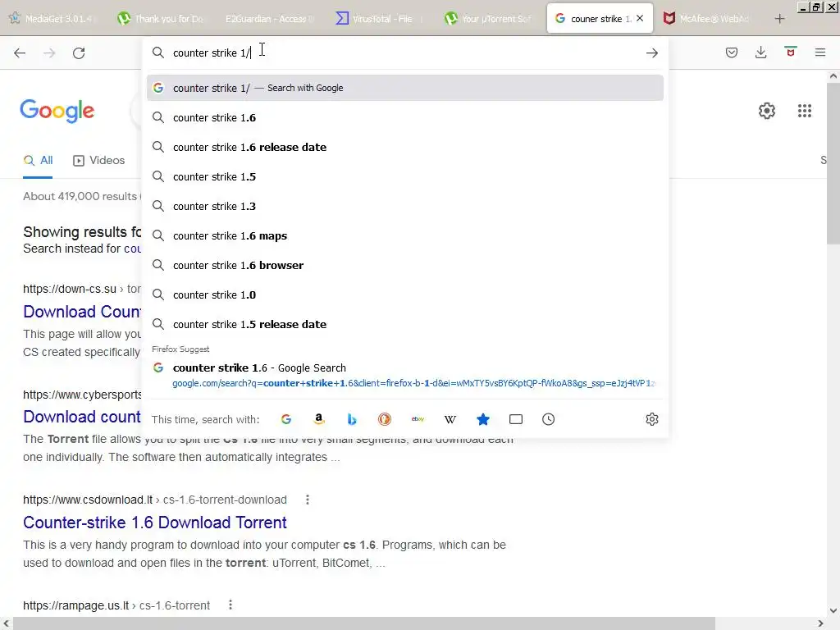This screenshot has height=630, width=840.
Task: Go back to the previous page
Action: click(x=20, y=52)
